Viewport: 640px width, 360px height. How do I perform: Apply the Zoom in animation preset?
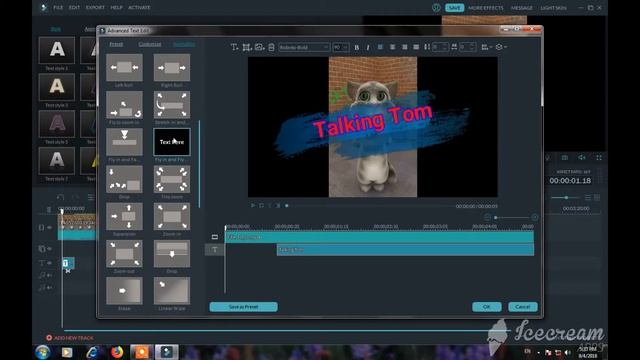pyautogui.click(x=172, y=216)
